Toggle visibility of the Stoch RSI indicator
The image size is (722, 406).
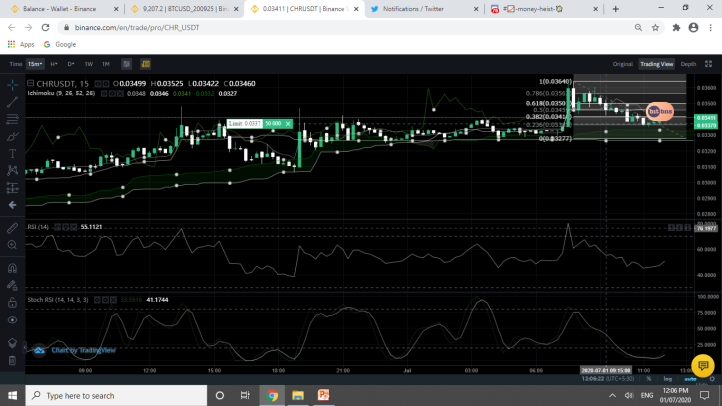97,300
